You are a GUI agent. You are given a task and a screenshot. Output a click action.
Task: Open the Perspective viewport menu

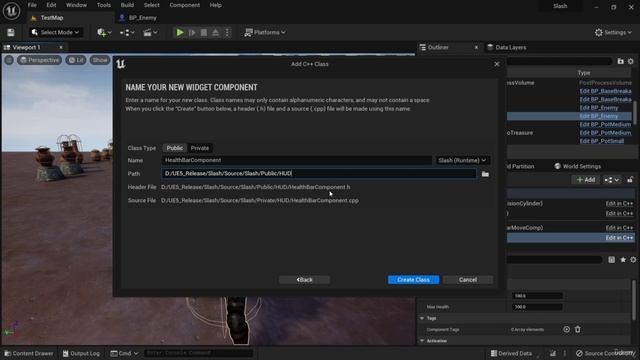(x=39, y=60)
